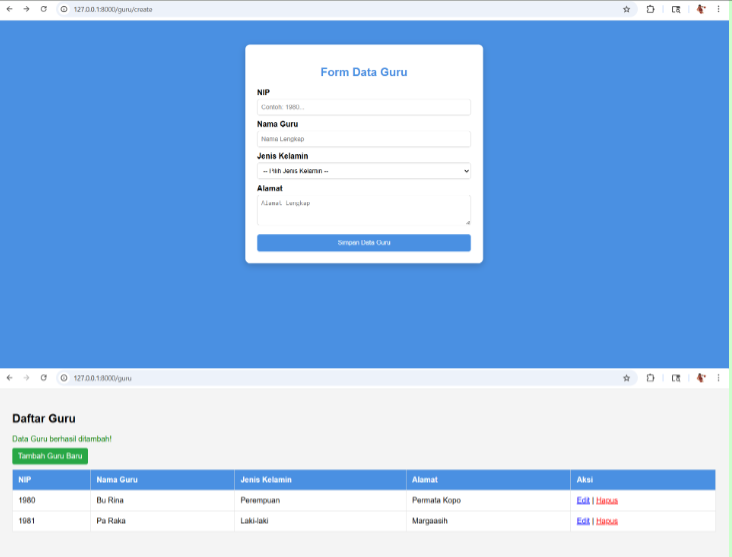Go forward in the guru/create browser window
The image size is (732, 557).
(x=26, y=9)
